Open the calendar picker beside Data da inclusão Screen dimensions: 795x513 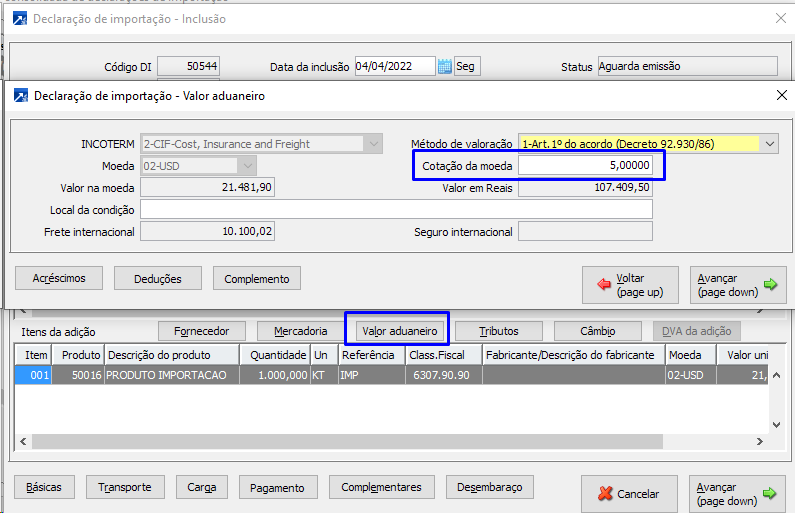point(445,66)
